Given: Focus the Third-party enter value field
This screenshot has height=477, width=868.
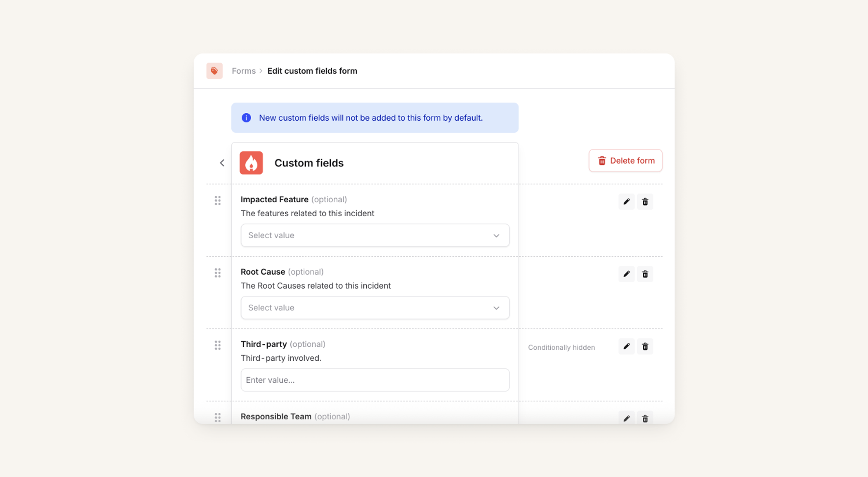Looking at the screenshot, I should tap(375, 380).
